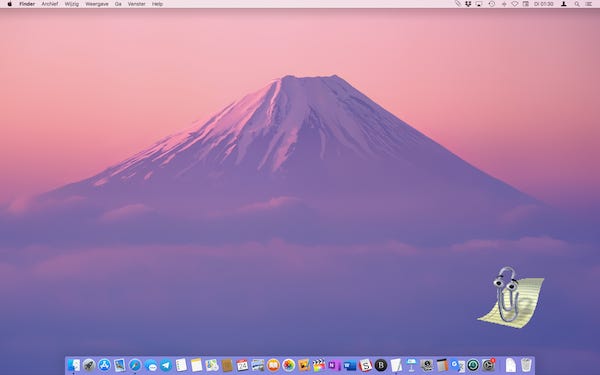600x375 pixels.
Task: Open orange iBooks icon in Dock
Action: tap(273, 365)
